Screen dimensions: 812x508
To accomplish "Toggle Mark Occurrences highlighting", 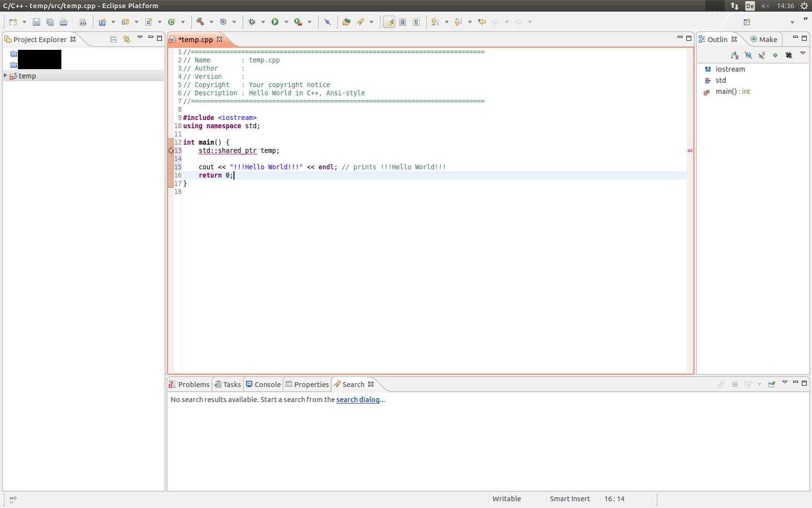I will (389, 22).
